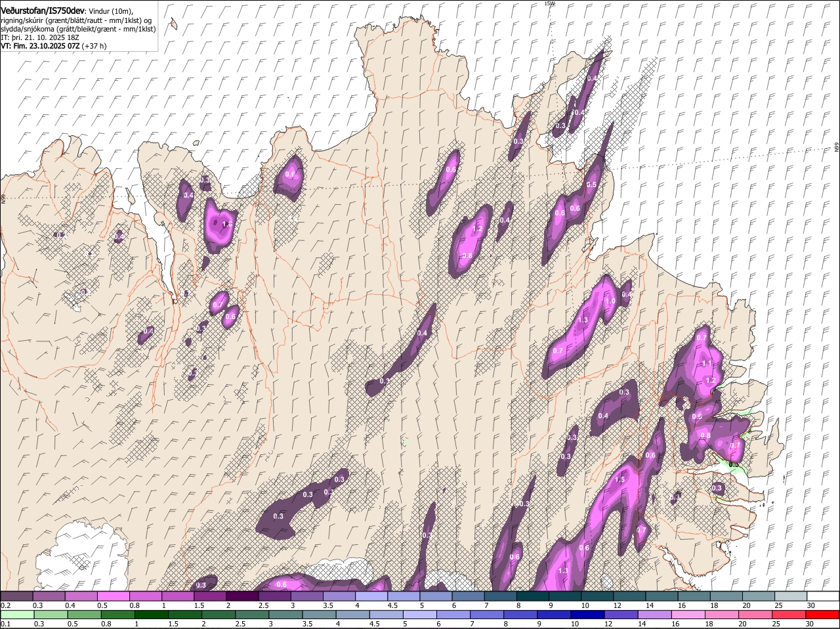This screenshot has width=840, height=629.
Task: Pick the pure red lower swatch at 30
Action: 823,615
